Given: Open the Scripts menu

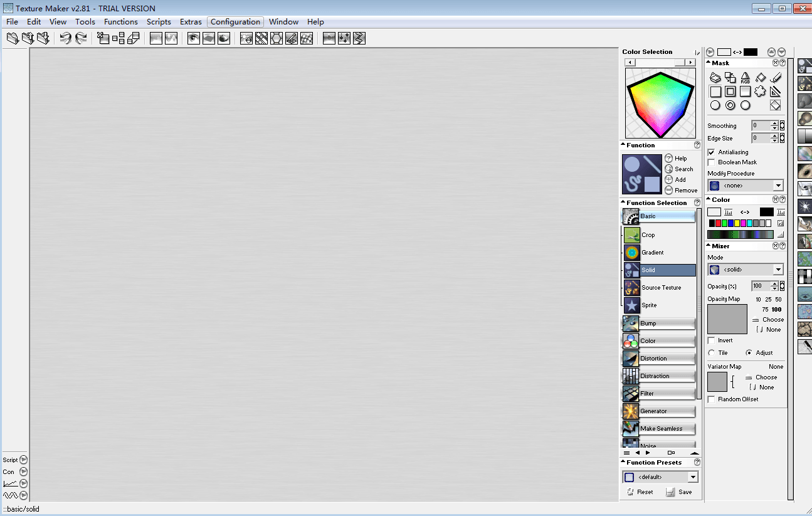Looking at the screenshot, I should pos(159,21).
